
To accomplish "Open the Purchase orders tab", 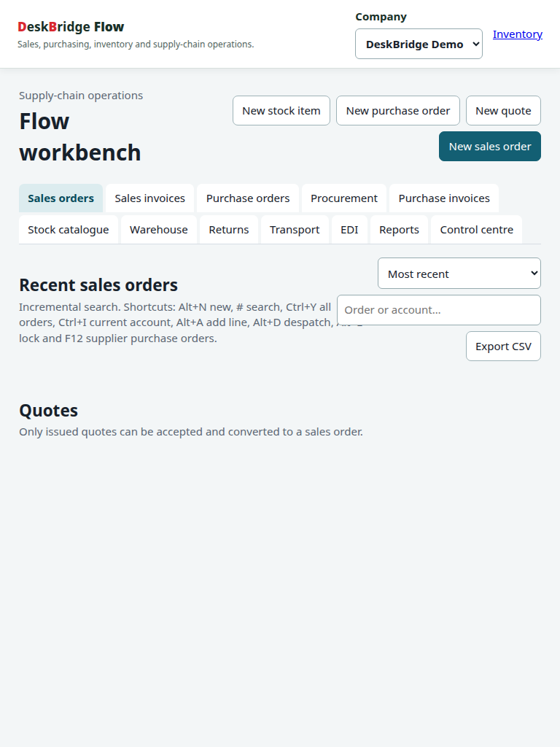I will (x=248, y=198).
